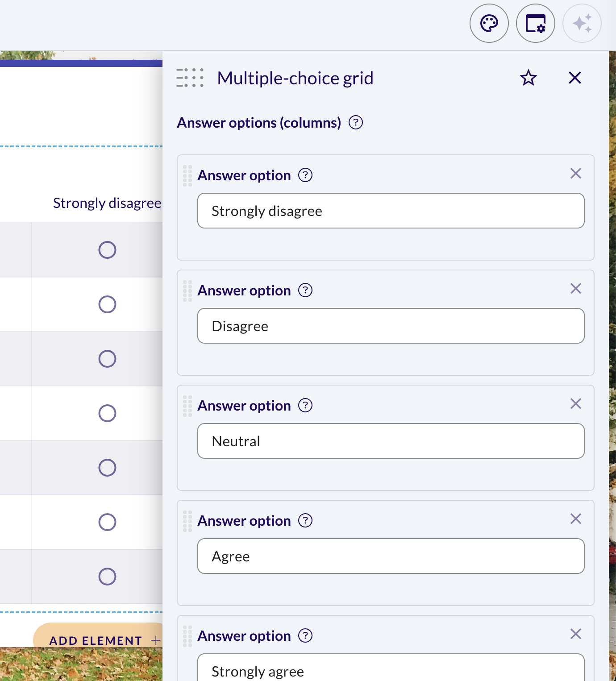The height and width of the screenshot is (681, 616).
Task: Grab drag handle of Agree option
Action: tap(187, 521)
